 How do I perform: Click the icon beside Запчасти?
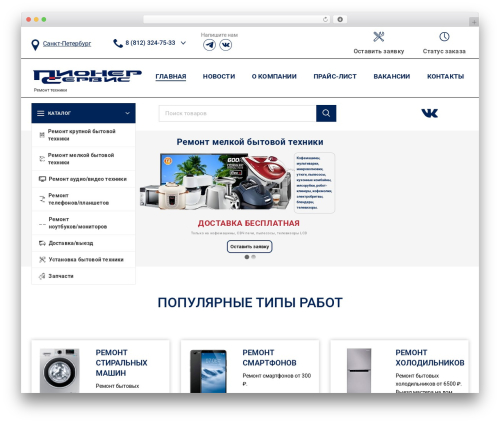coord(42,276)
